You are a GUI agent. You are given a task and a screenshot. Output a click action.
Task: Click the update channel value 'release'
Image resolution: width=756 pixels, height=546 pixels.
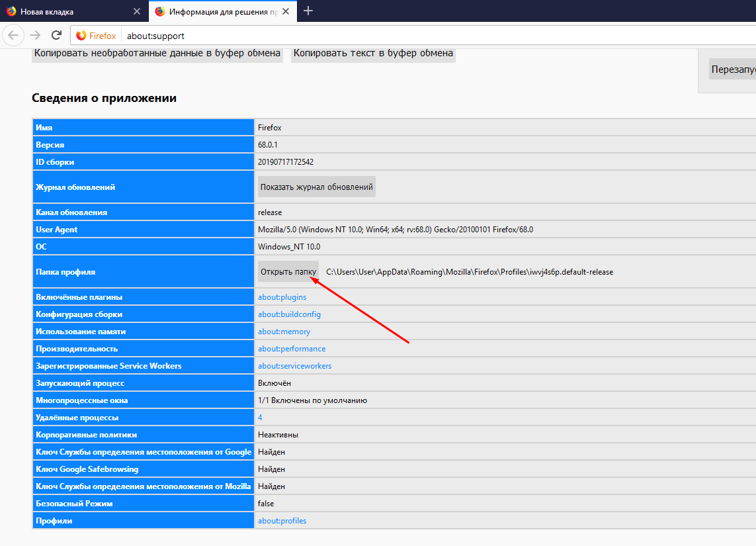[x=270, y=212]
